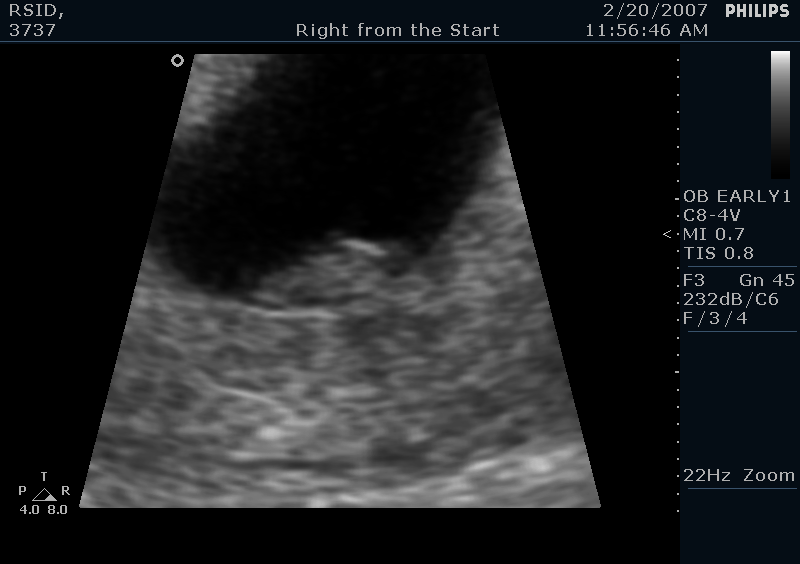Click the PHILIPS logo
The height and width of the screenshot is (564, 800).
tap(757, 11)
